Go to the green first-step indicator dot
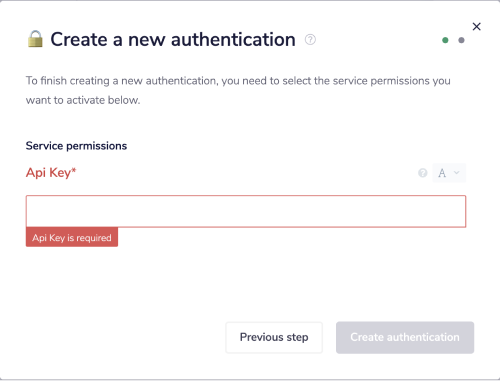This screenshot has height=381, width=500. coord(445,40)
